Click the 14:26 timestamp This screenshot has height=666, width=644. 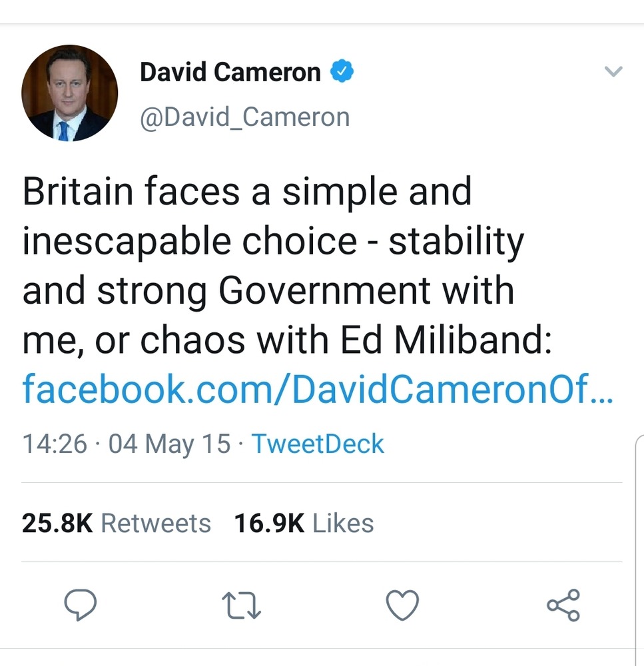pyautogui.click(x=55, y=444)
